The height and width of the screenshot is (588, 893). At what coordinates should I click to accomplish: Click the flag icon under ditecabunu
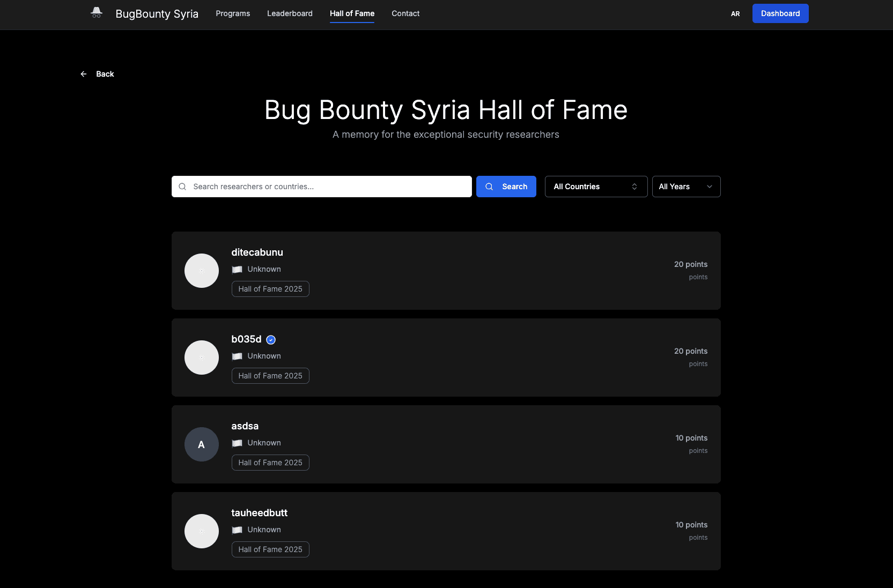coord(237,270)
